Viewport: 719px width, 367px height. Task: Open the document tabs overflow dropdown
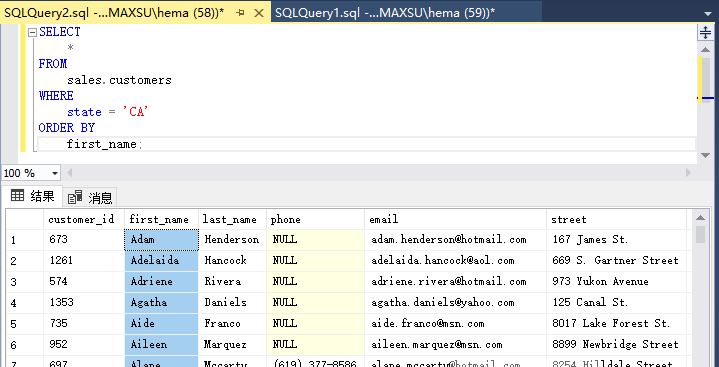[708, 14]
